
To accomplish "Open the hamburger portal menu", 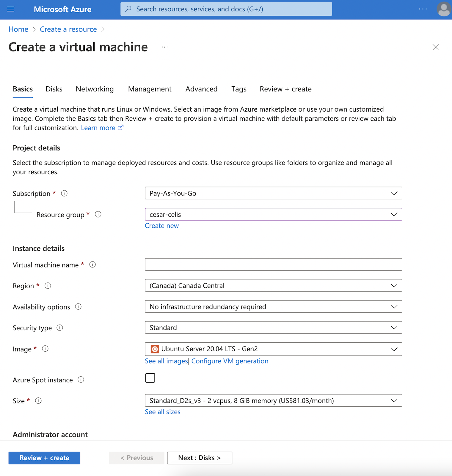I will click(11, 9).
